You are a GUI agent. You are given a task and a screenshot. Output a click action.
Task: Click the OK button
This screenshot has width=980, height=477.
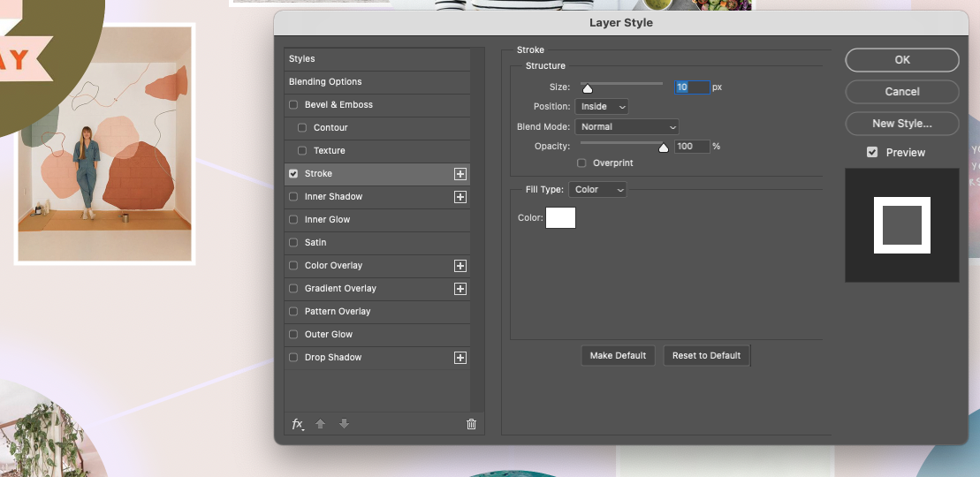(x=902, y=60)
